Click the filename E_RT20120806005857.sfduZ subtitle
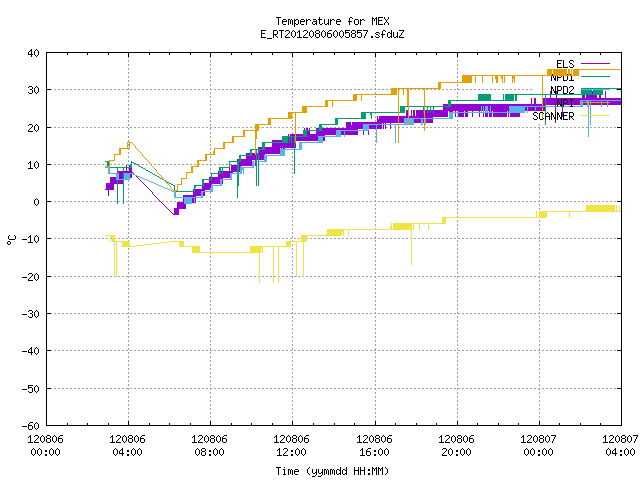Viewport: 640px width, 480px height. coord(332,34)
